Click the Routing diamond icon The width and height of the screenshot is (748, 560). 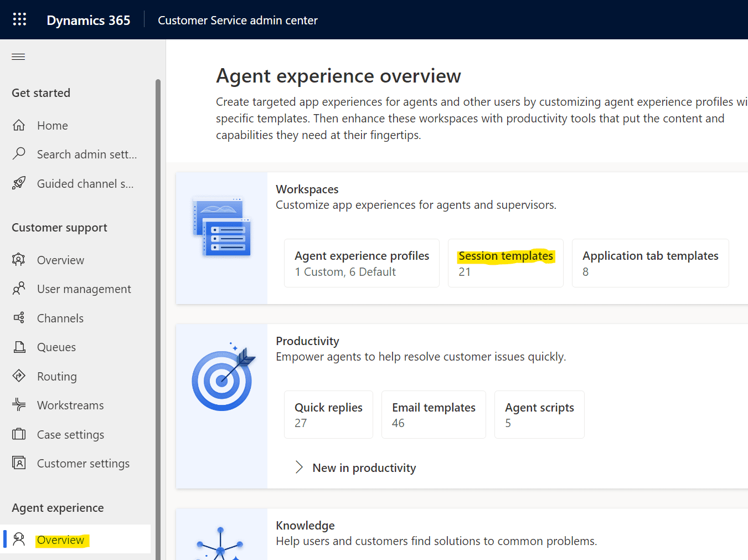point(19,376)
